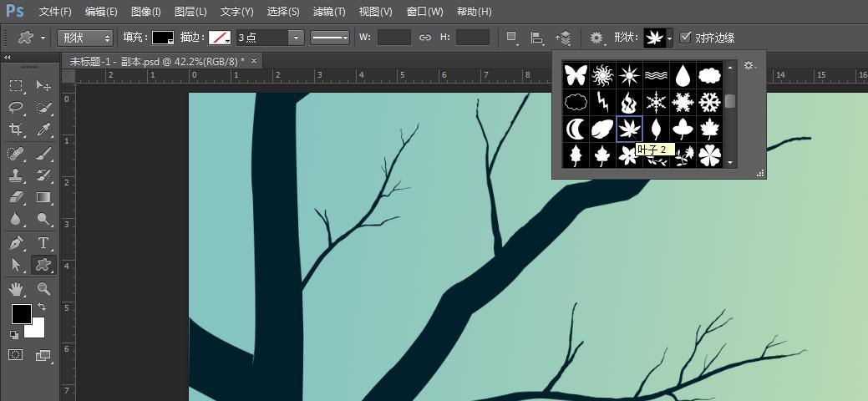This screenshot has width=868, height=401.
Task: Open the 图层(L) menu
Action: (190, 12)
